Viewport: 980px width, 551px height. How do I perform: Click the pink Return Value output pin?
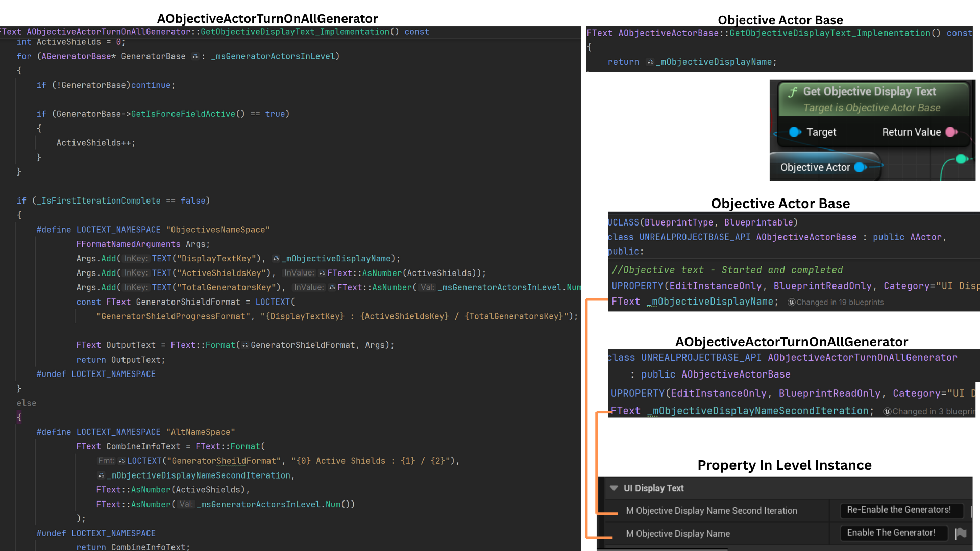950,132
